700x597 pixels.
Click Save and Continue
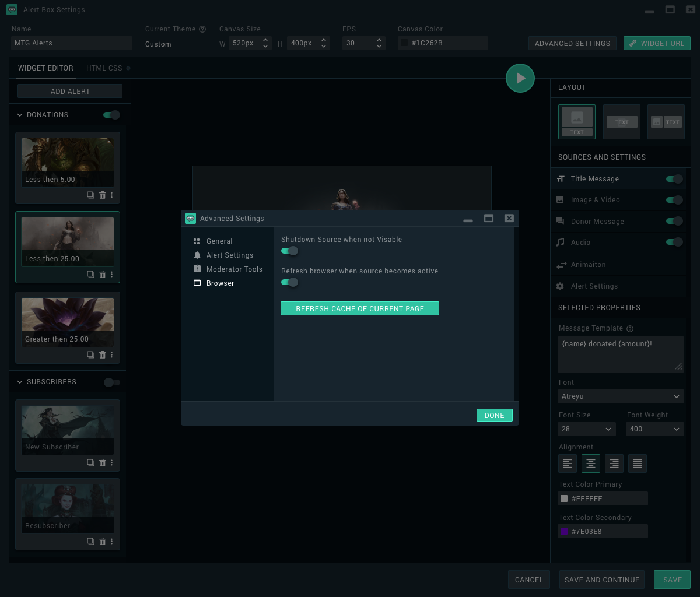coord(602,580)
